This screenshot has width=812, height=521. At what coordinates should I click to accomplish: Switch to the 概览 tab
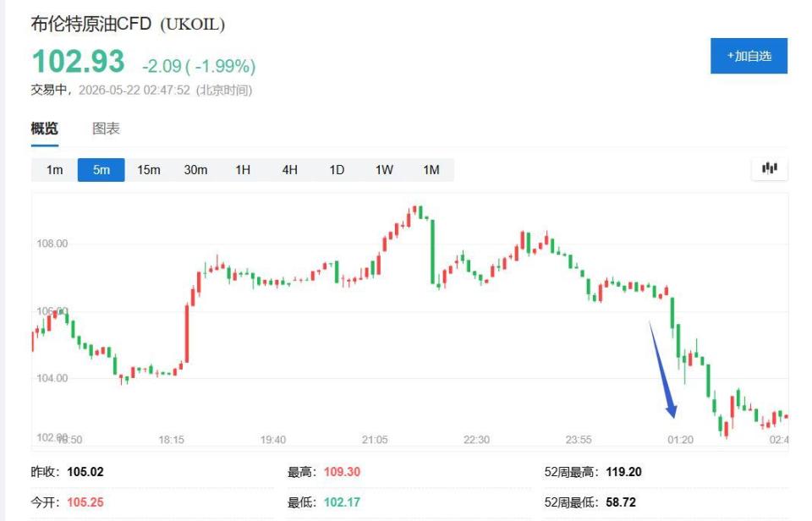coord(45,128)
